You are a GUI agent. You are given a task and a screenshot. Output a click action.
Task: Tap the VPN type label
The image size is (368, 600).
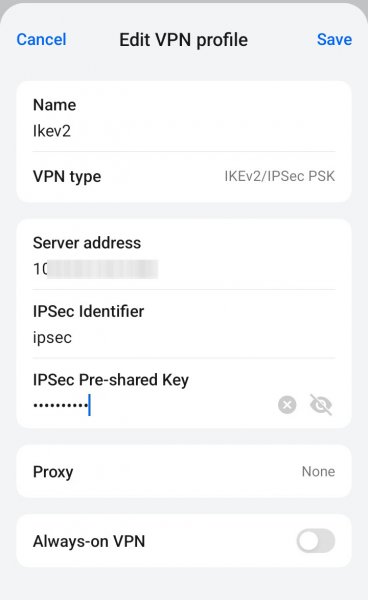point(67,177)
